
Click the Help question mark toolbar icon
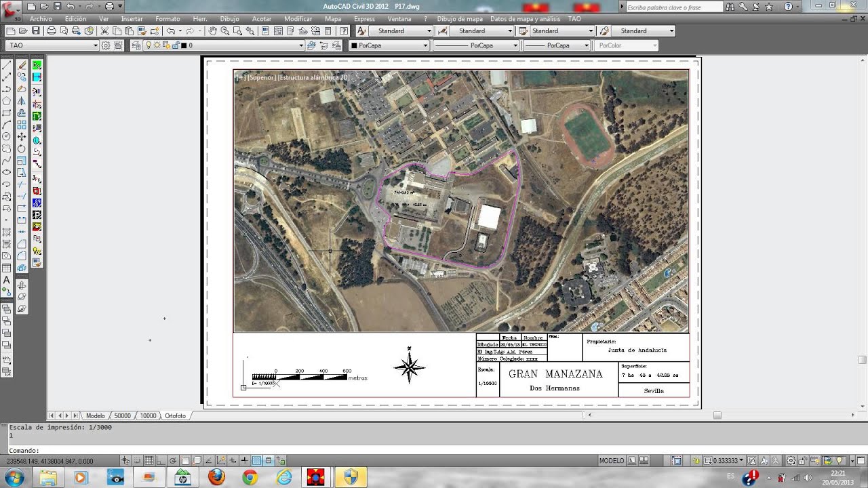(x=344, y=30)
